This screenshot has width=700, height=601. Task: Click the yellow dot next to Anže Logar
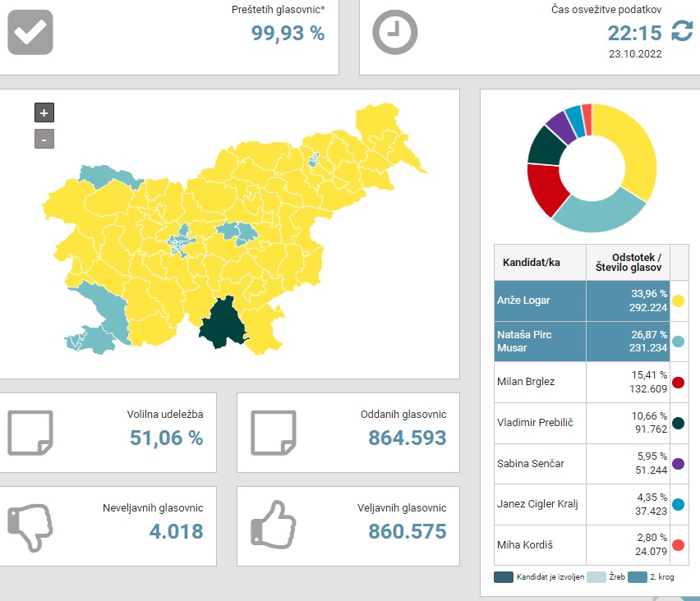tap(679, 300)
